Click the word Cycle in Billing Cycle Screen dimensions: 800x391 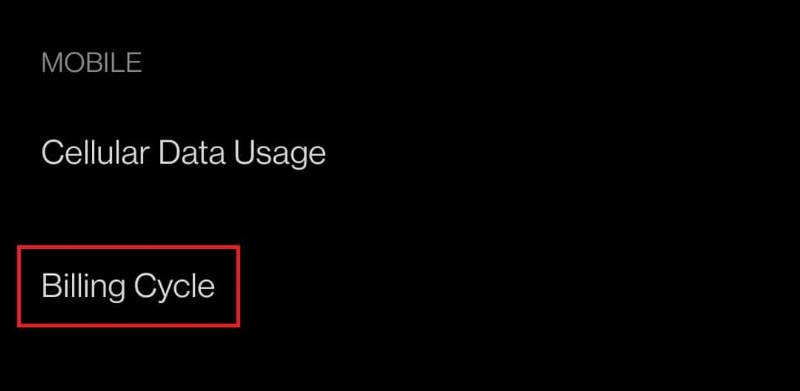click(174, 287)
